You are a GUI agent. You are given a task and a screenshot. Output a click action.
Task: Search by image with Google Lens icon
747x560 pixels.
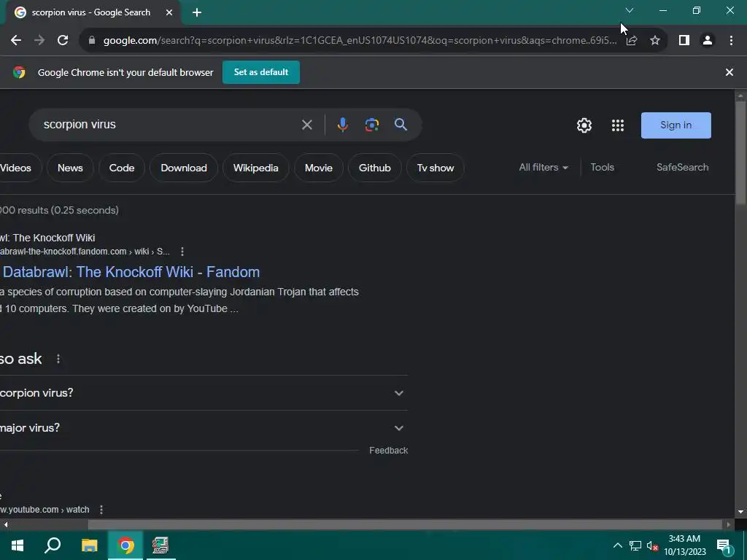372,125
